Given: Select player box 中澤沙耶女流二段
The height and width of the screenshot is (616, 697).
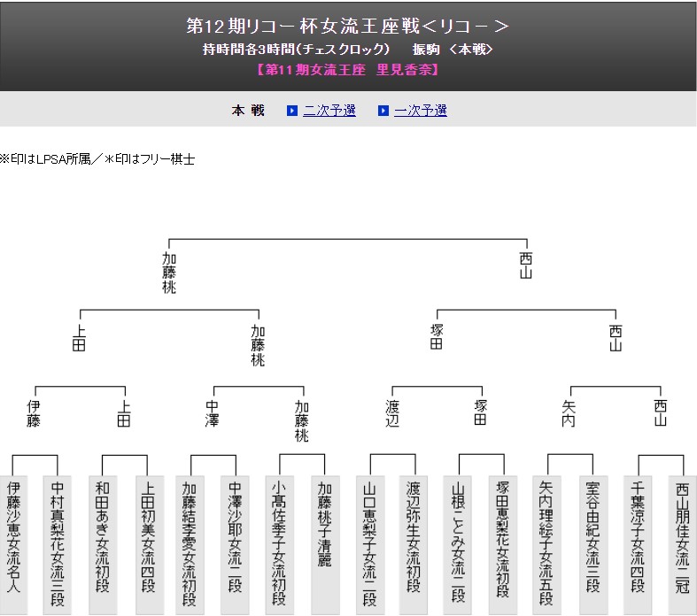Looking at the screenshot, I should tap(235, 545).
